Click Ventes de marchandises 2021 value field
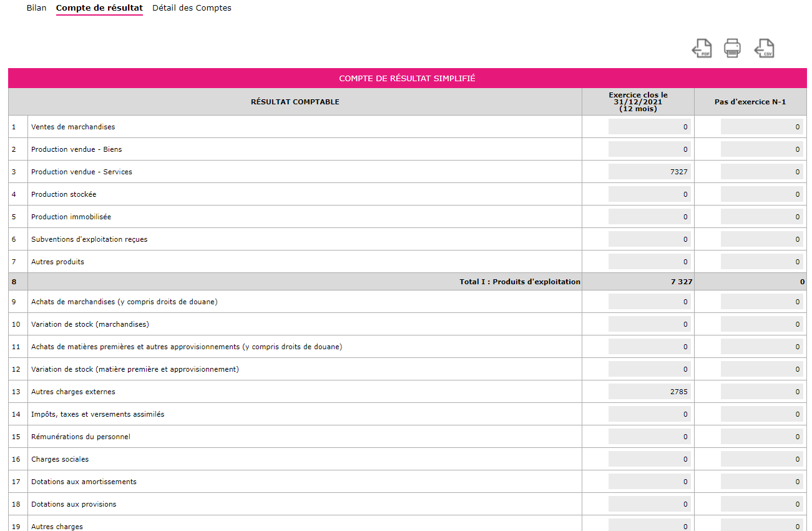Image resolution: width=812 pixels, height=531 pixels. (x=649, y=127)
